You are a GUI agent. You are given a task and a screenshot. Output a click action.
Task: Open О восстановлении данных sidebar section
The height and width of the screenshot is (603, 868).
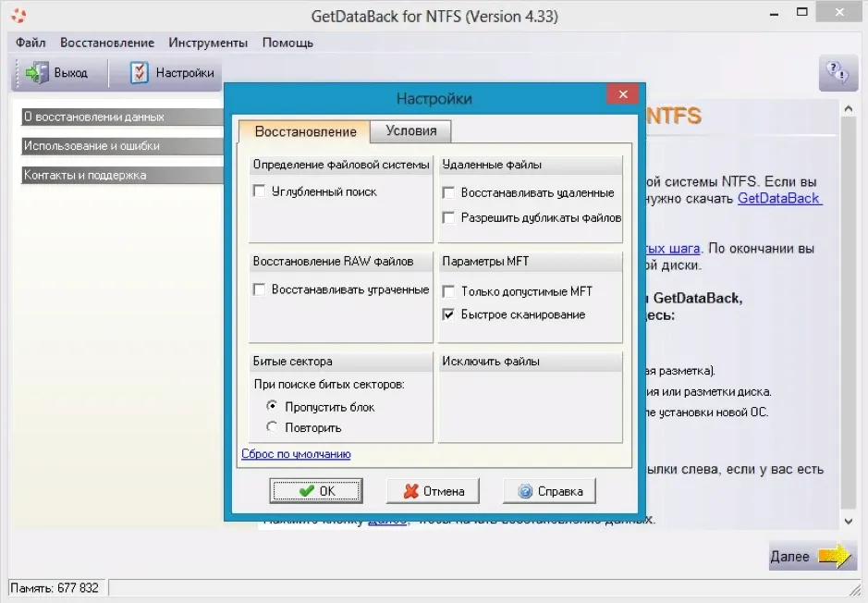tap(122, 117)
